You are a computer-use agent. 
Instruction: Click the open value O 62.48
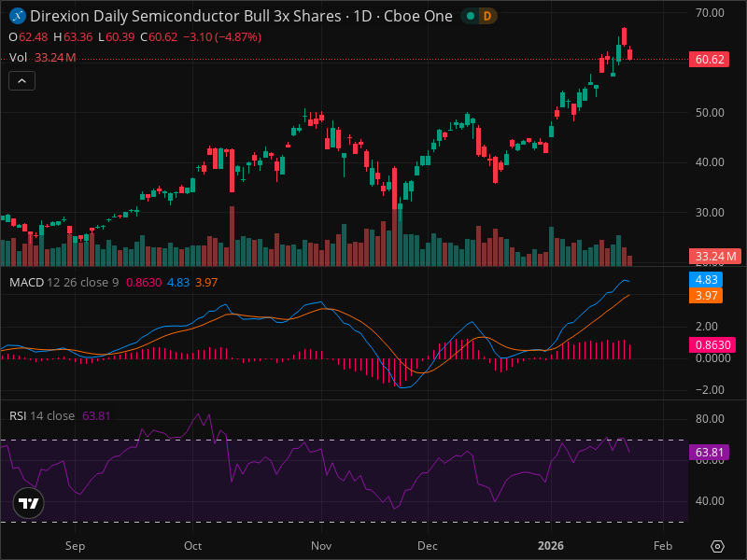tap(28, 37)
